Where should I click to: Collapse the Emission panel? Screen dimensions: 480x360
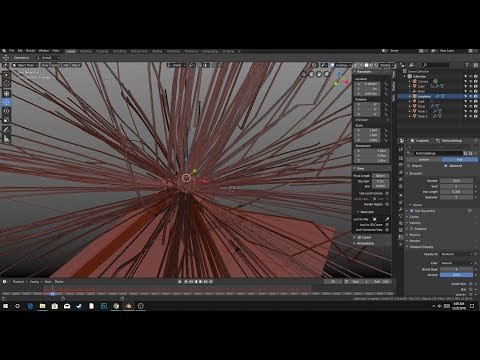[415, 174]
